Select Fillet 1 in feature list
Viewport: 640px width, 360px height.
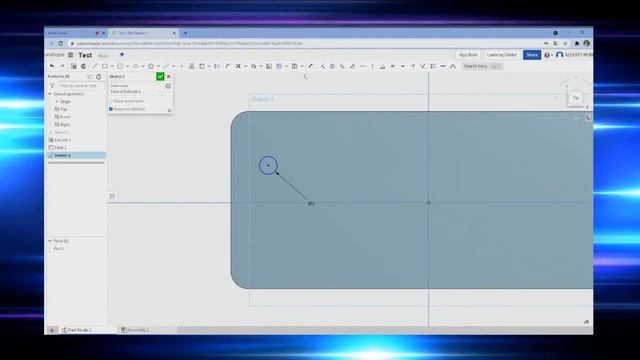[60, 148]
